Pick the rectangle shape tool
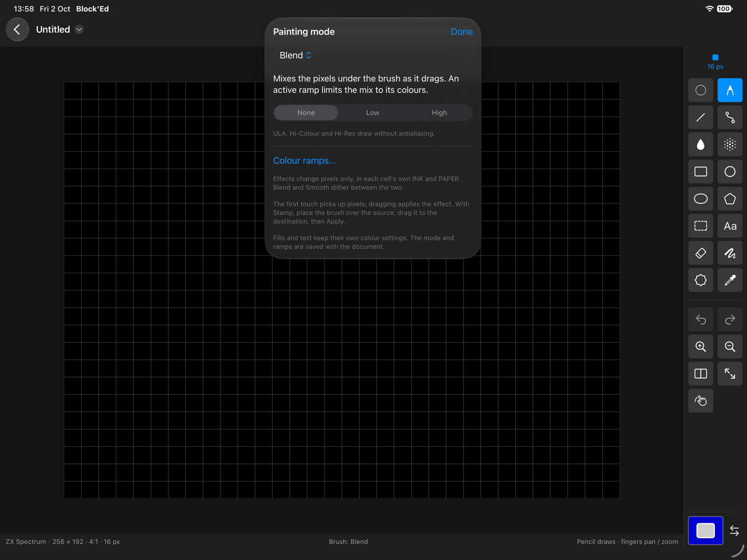 tap(700, 172)
